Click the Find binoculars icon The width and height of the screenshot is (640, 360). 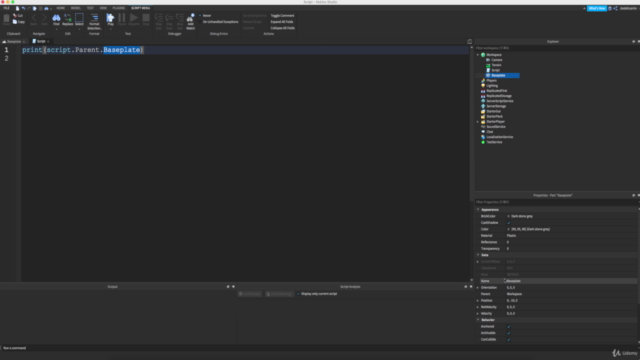56,18
